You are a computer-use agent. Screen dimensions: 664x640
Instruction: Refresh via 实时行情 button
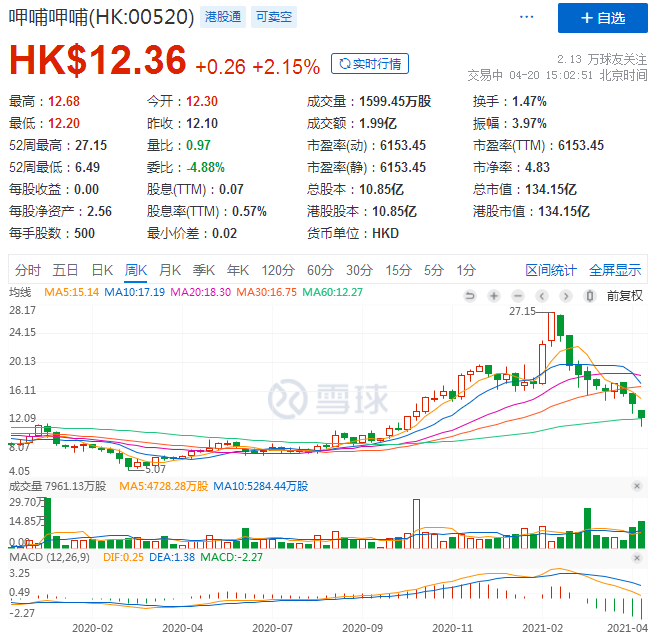click(x=370, y=64)
